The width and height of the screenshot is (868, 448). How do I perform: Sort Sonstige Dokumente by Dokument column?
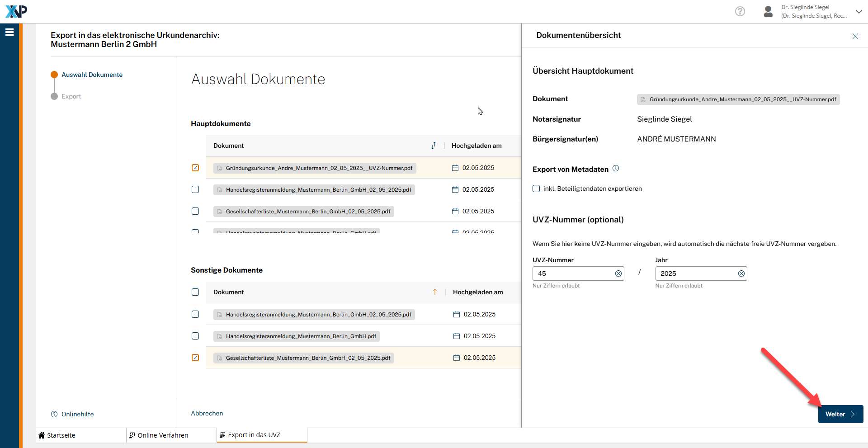pyautogui.click(x=435, y=292)
